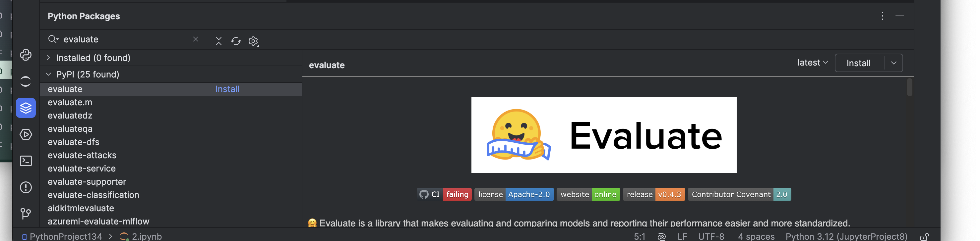Open the Install button dropdown arrow
Viewport: 980px width, 241px height.
(894, 63)
